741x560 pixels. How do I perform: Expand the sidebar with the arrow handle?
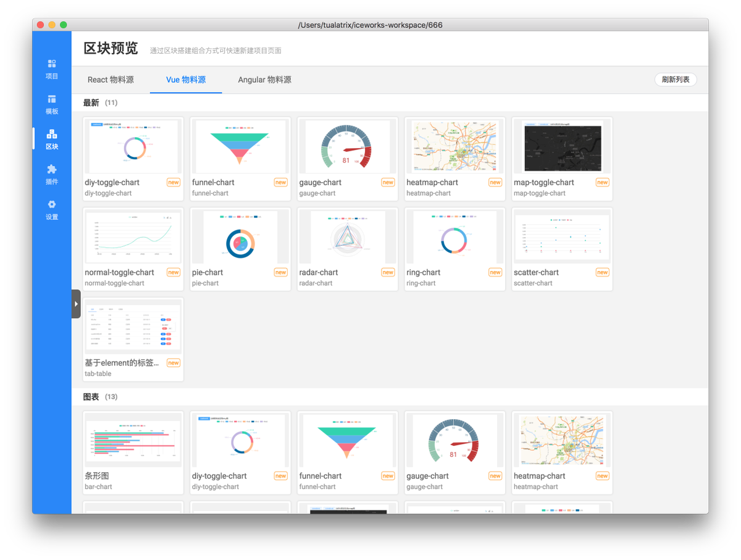pyautogui.click(x=76, y=304)
